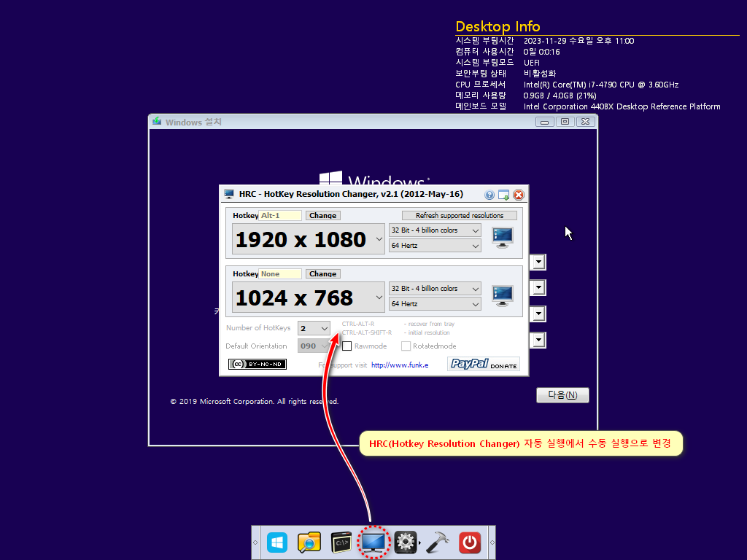
Task: Close the HRC window with red X
Action: point(519,195)
